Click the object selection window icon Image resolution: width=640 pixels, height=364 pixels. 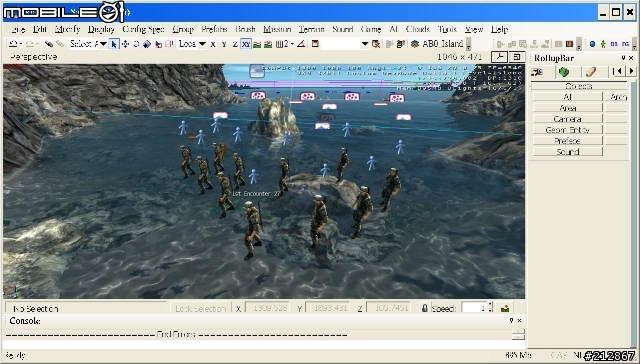(x=315, y=44)
